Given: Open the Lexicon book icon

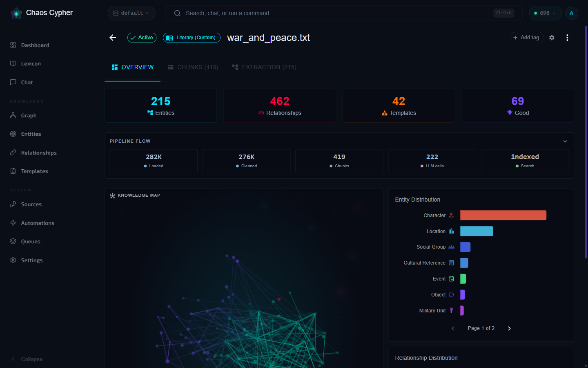Looking at the screenshot, I should tap(13, 63).
